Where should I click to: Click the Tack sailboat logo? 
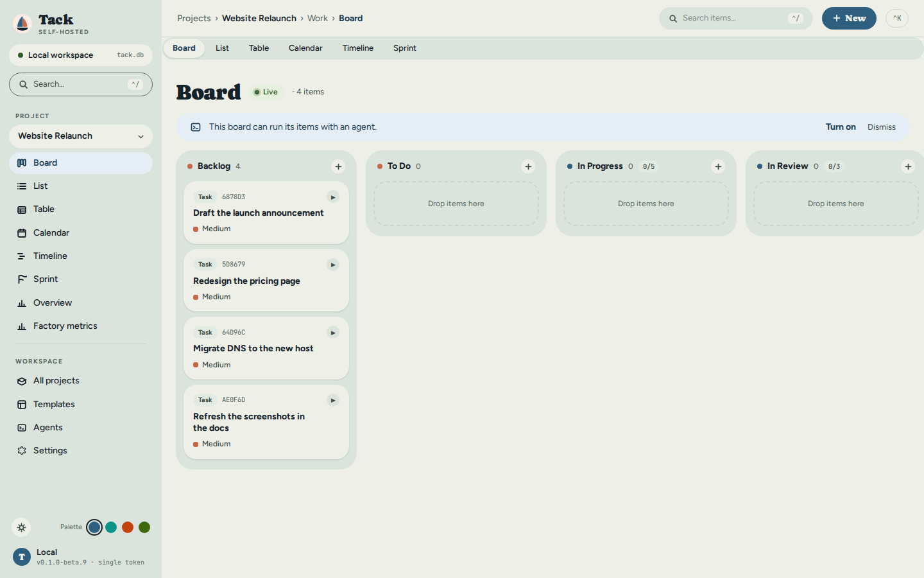click(x=22, y=24)
